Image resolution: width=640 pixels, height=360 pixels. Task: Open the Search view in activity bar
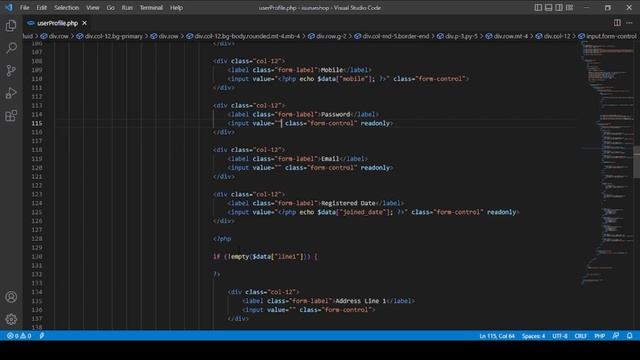point(11,48)
